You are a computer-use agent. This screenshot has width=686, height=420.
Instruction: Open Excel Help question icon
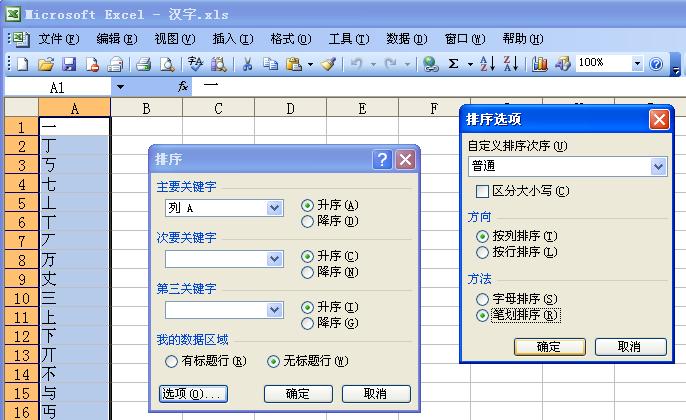pyautogui.click(x=656, y=65)
